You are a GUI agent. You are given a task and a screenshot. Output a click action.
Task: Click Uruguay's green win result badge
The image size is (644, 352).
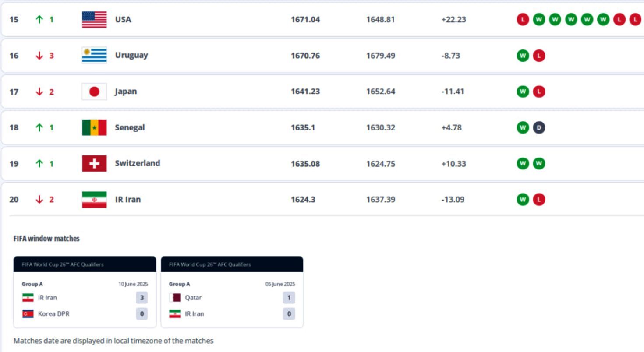523,56
